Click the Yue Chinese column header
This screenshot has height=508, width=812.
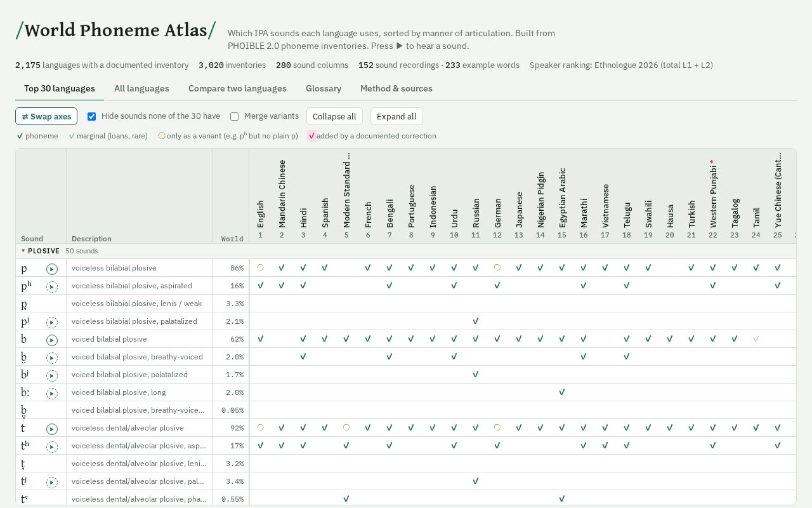(x=778, y=190)
